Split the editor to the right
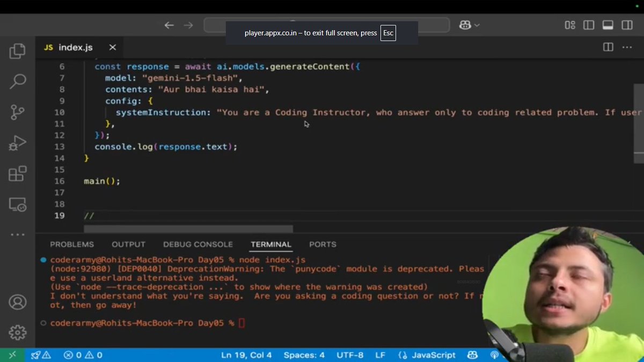 click(608, 47)
